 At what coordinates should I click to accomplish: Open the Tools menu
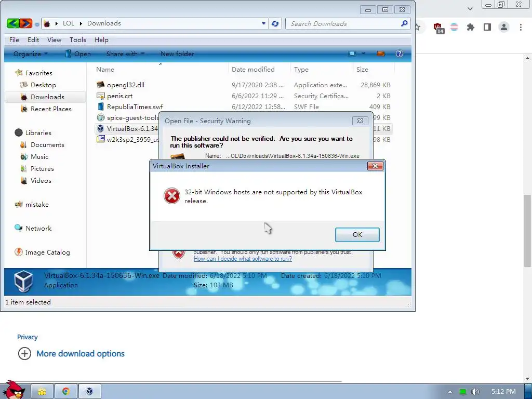click(x=78, y=39)
